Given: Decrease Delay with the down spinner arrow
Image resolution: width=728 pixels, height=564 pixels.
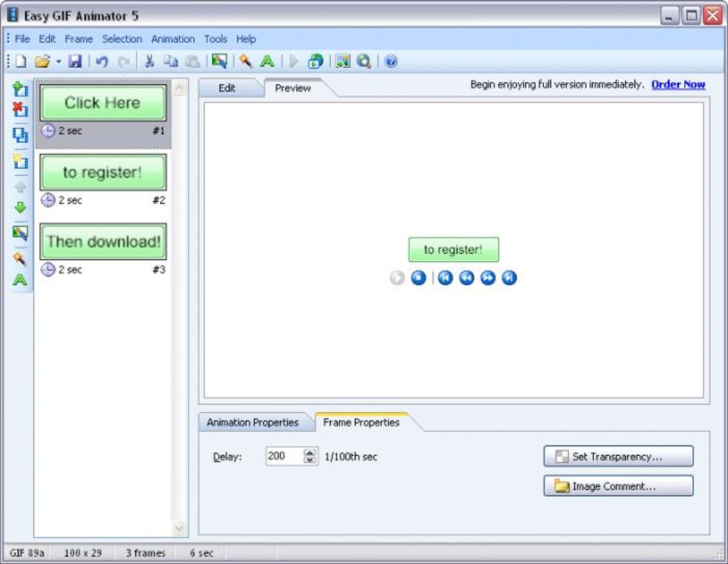Looking at the screenshot, I should tap(310, 460).
